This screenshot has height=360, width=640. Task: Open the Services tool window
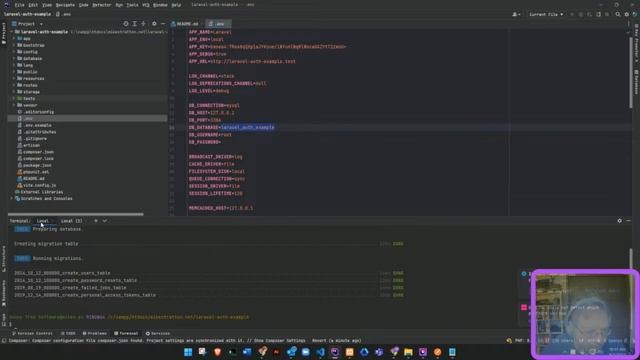pos(158,333)
